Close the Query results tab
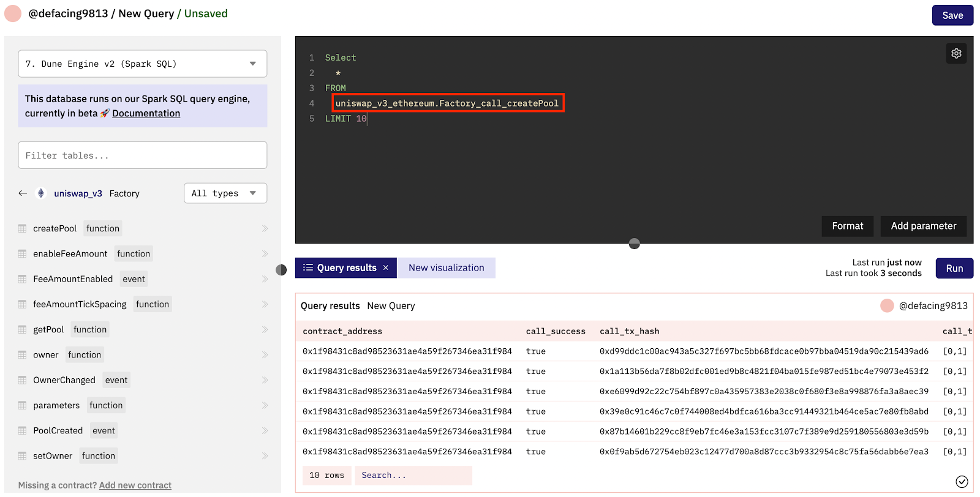 click(x=386, y=268)
